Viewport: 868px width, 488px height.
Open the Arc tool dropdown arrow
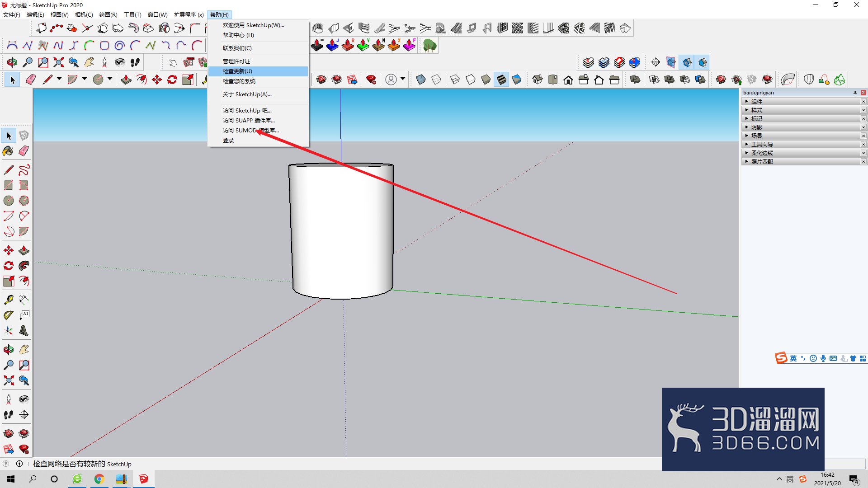click(85, 79)
